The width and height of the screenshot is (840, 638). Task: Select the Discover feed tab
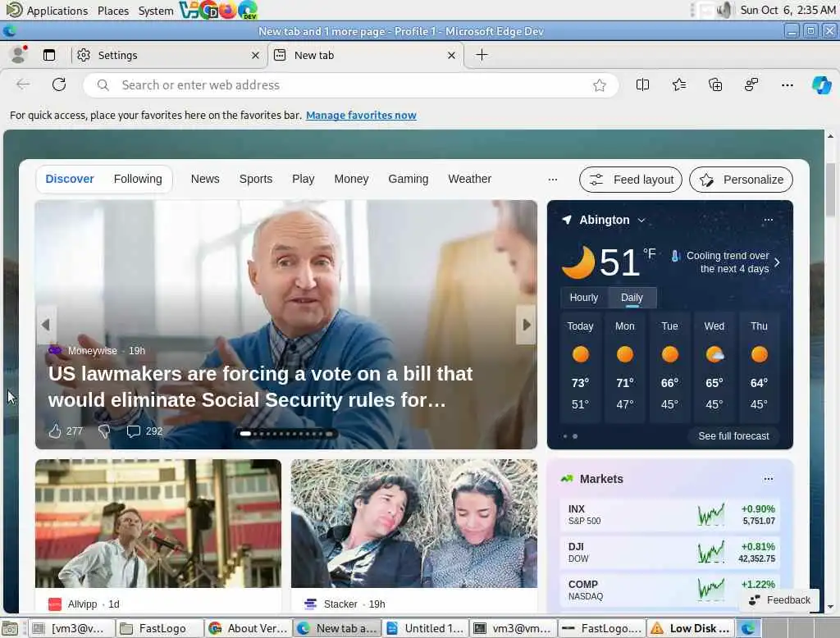pyautogui.click(x=70, y=179)
